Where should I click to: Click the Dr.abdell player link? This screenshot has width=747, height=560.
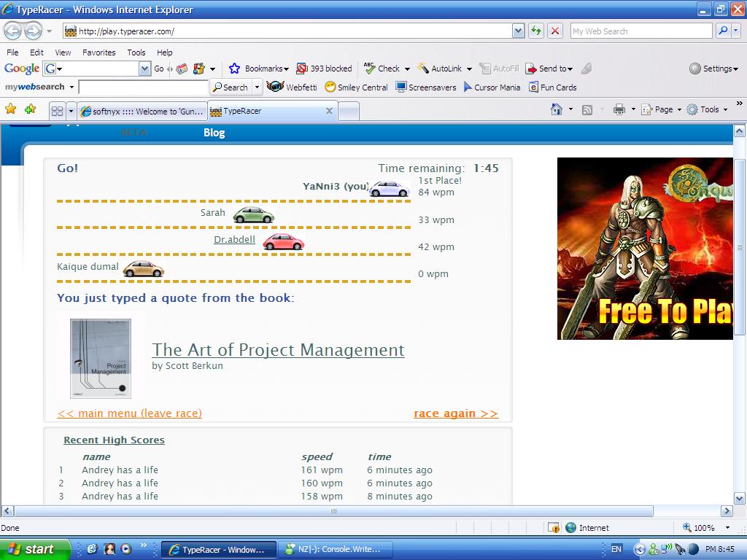coord(234,239)
